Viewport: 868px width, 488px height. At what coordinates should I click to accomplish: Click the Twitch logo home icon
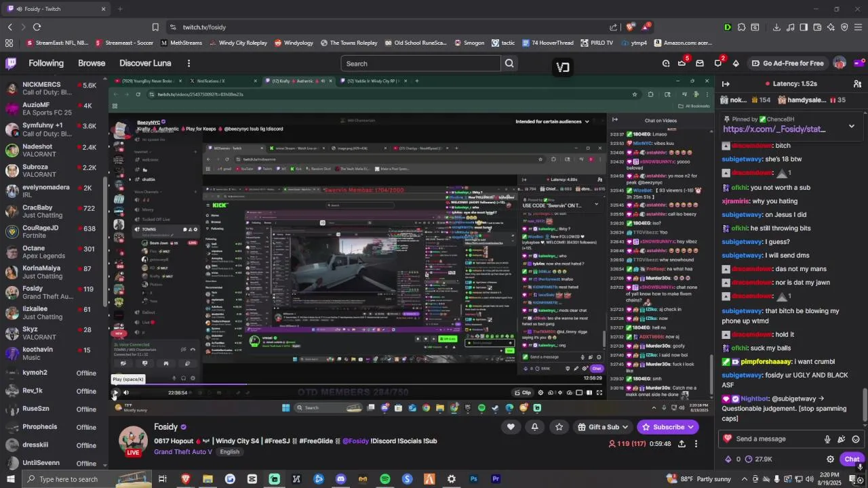pyautogui.click(x=11, y=63)
